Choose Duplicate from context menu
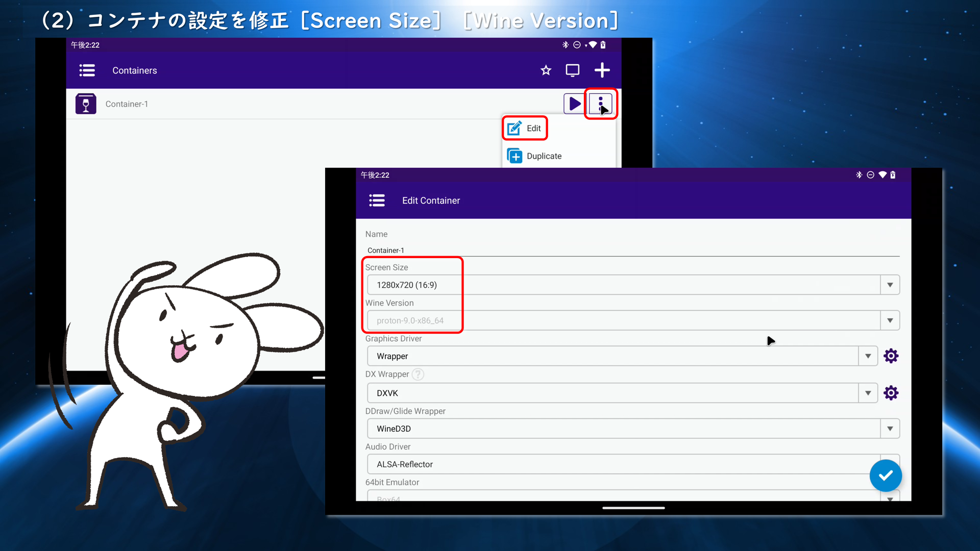This screenshot has height=551, width=980. (x=534, y=156)
